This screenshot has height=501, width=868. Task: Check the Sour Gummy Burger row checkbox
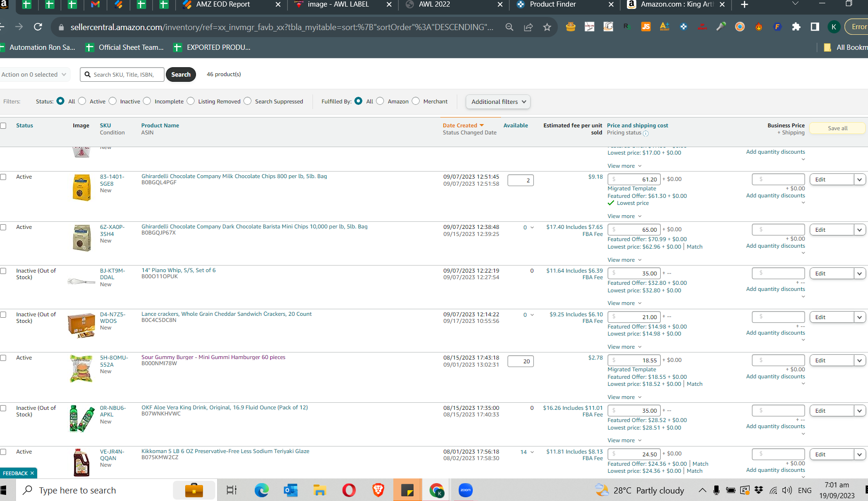(3, 358)
